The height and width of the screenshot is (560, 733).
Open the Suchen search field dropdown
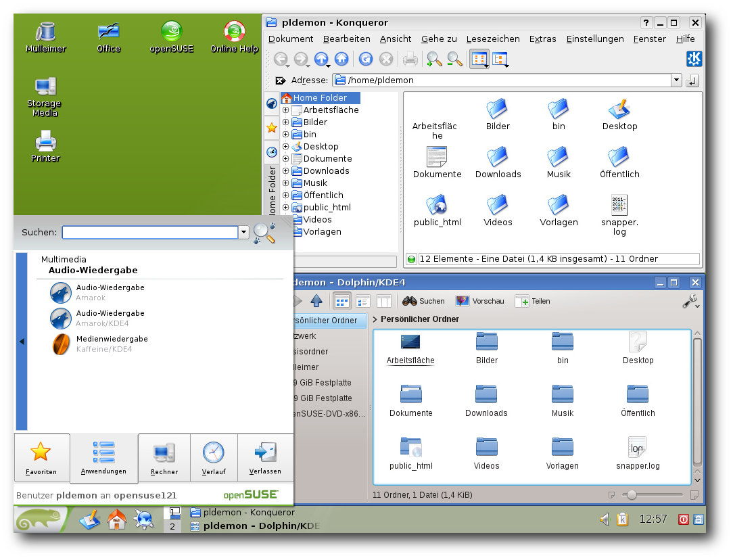(x=243, y=232)
